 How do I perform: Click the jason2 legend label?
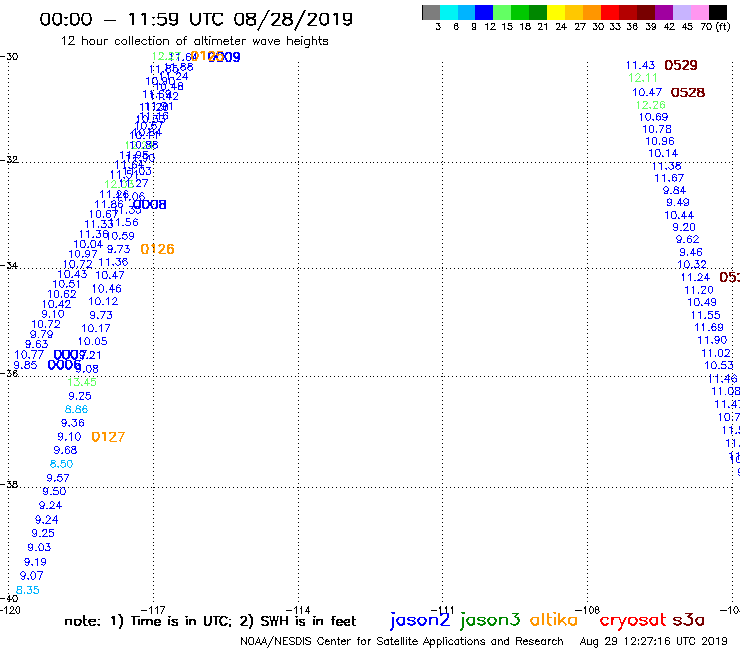pyautogui.click(x=420, y=620)
